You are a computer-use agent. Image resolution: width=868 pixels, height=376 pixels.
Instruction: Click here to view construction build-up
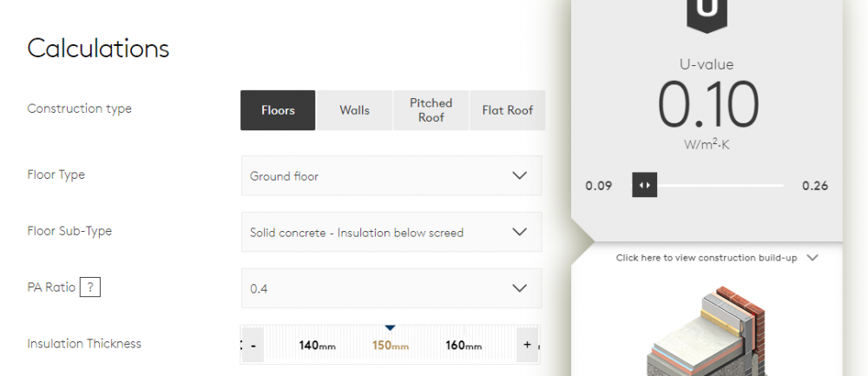707,258
